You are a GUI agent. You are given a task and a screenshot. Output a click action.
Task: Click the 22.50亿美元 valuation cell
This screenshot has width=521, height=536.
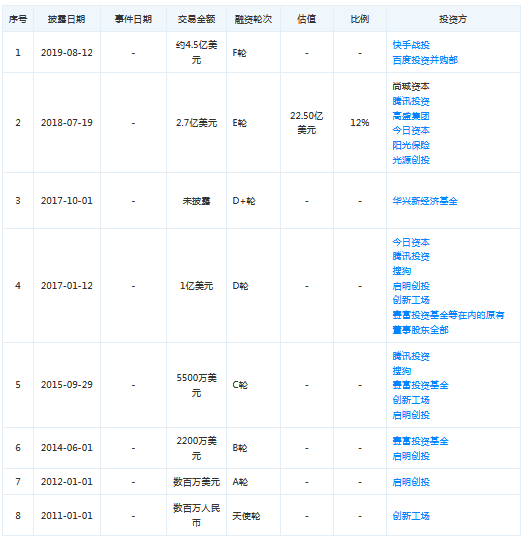pos(307,123)
